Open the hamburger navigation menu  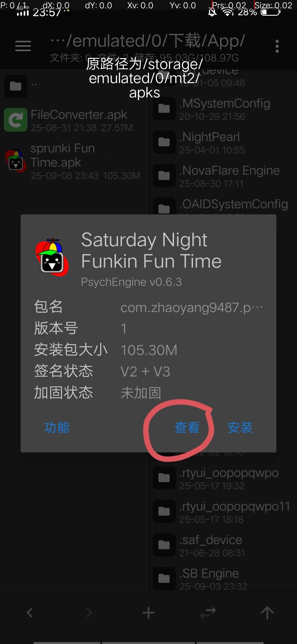pyautogui.click(x=23, y=46)
